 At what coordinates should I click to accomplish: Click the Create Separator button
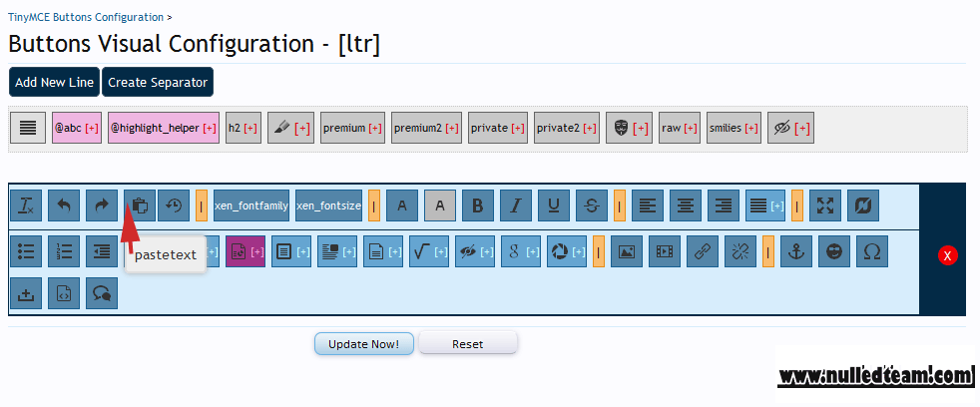158,82
